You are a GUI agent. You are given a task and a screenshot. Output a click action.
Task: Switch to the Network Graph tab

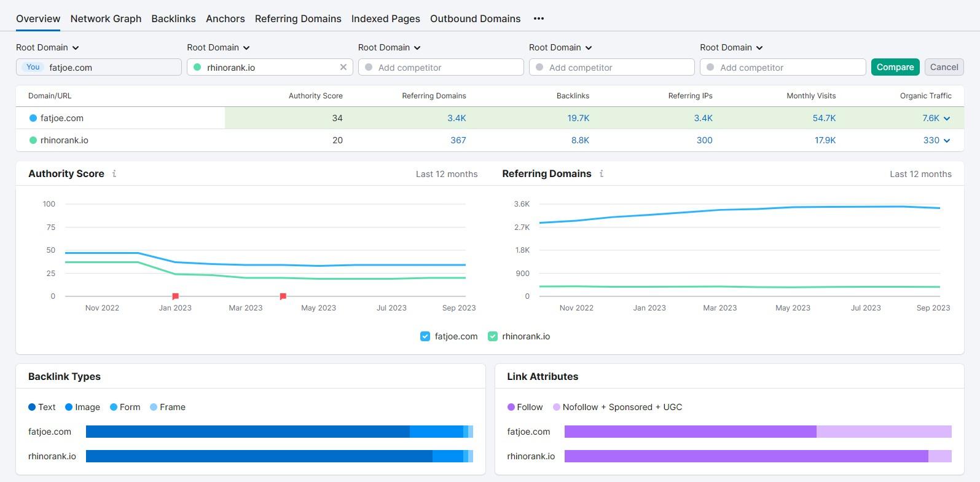[x=106, y=18]
